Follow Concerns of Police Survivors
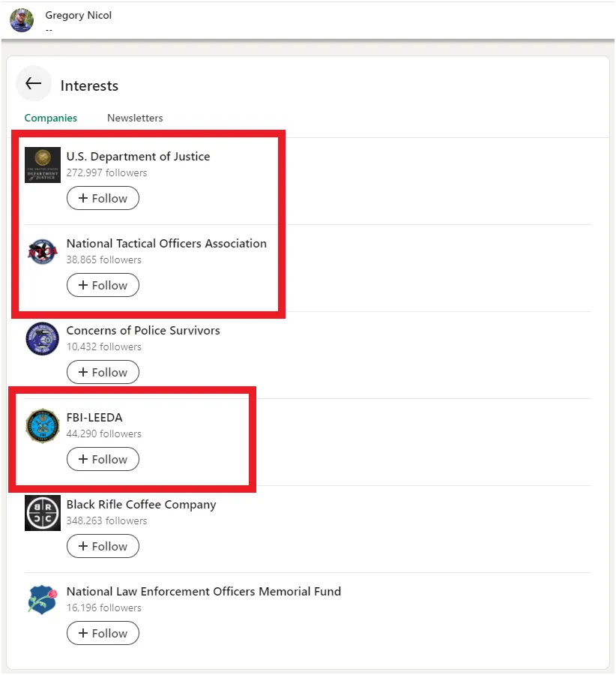This screenshot has height=675, width=616. pos(103,373)
